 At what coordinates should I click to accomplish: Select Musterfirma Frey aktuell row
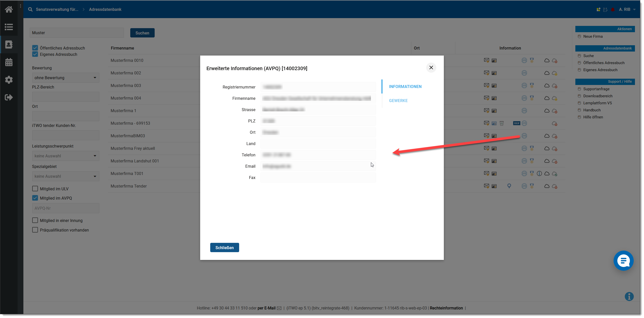pos(133,148)
